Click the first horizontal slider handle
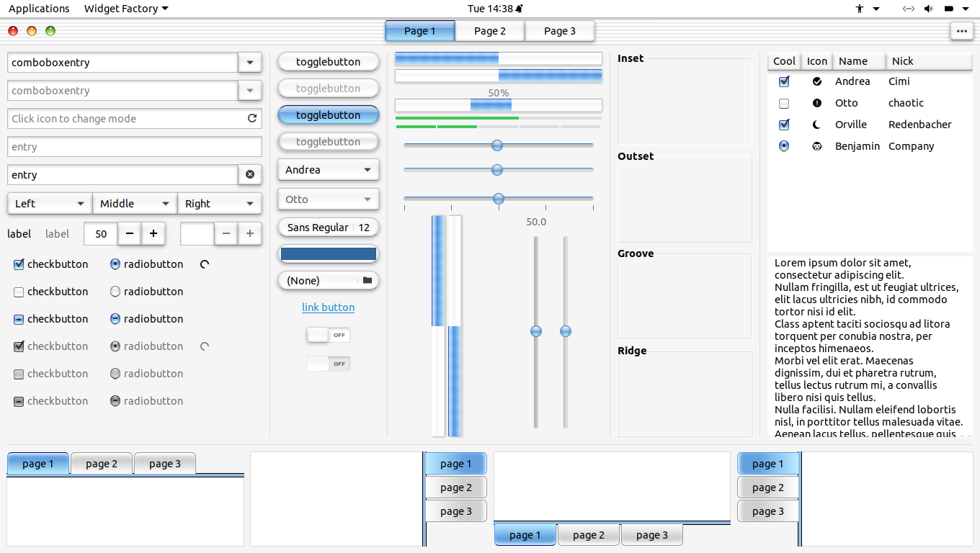 (x=496, y=145)
